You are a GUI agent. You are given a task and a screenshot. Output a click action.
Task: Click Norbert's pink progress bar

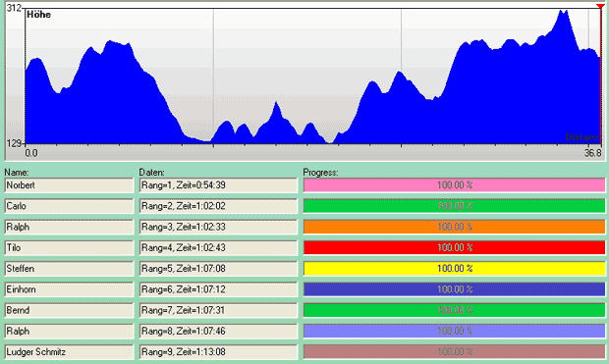(455, 185)
